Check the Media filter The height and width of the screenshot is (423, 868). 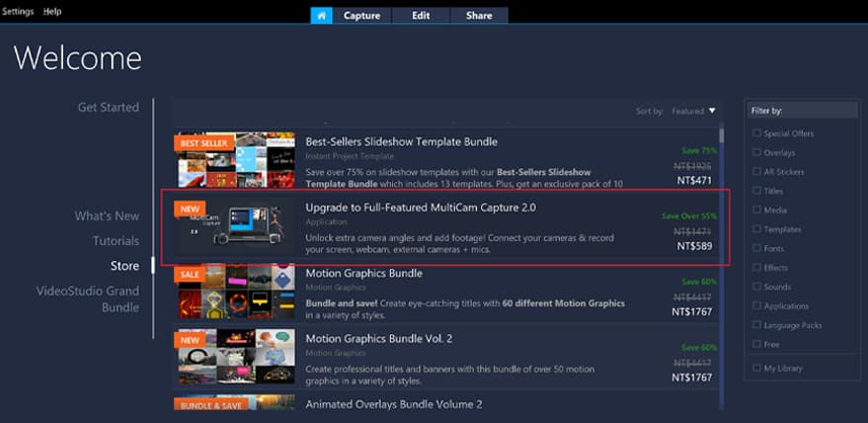(x=756, y=210)
